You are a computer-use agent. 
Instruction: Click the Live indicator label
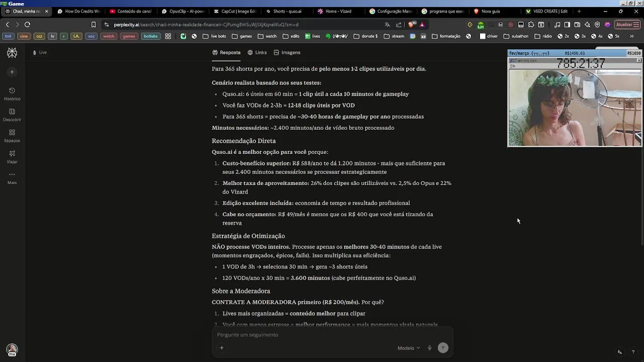(40, 52)
